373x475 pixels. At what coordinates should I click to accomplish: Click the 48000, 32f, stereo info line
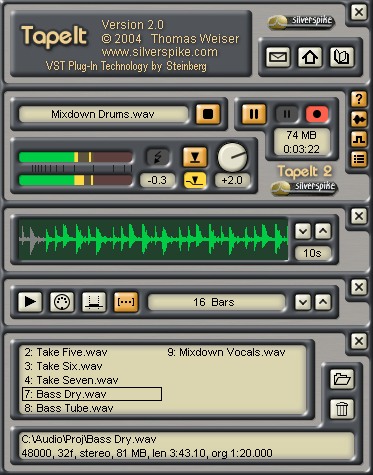coord(147,453)
